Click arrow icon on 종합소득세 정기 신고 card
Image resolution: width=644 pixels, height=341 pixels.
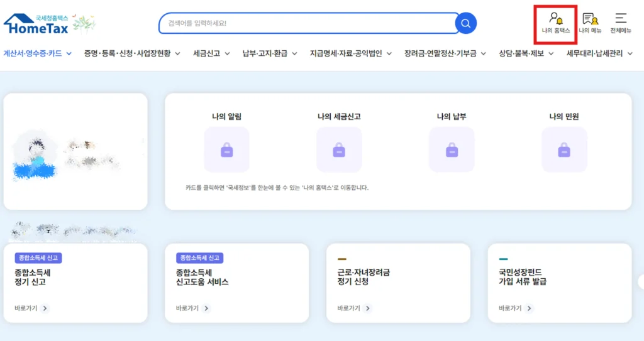click(45, 308)
